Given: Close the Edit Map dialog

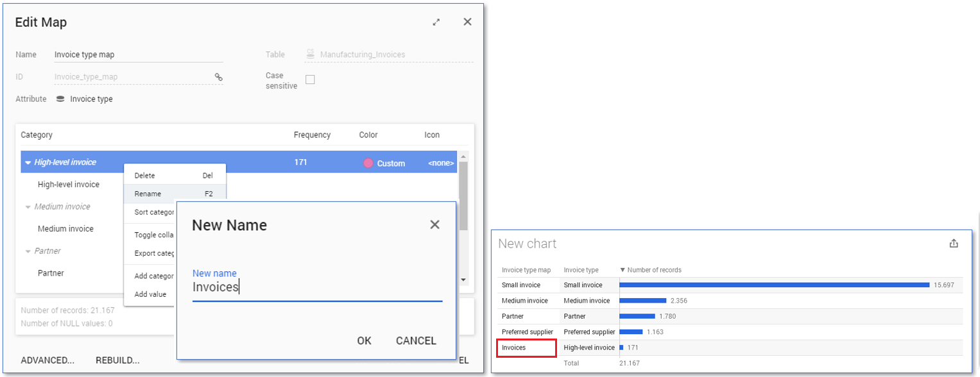Looking at the screenshot, I should [x=467, y=22].
